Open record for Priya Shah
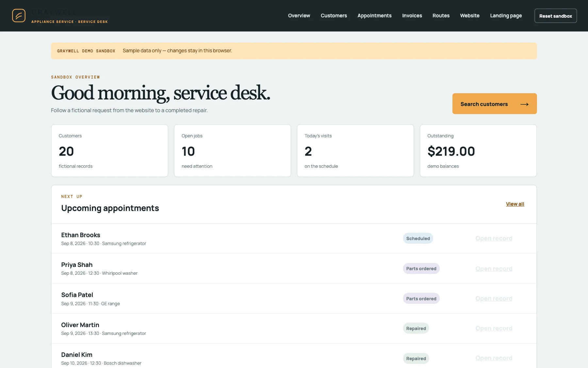588x368 pixels. (x=494, y=269)
